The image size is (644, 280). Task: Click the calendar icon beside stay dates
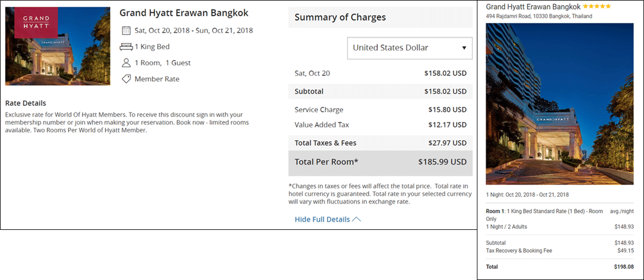[x=126, y=31]
